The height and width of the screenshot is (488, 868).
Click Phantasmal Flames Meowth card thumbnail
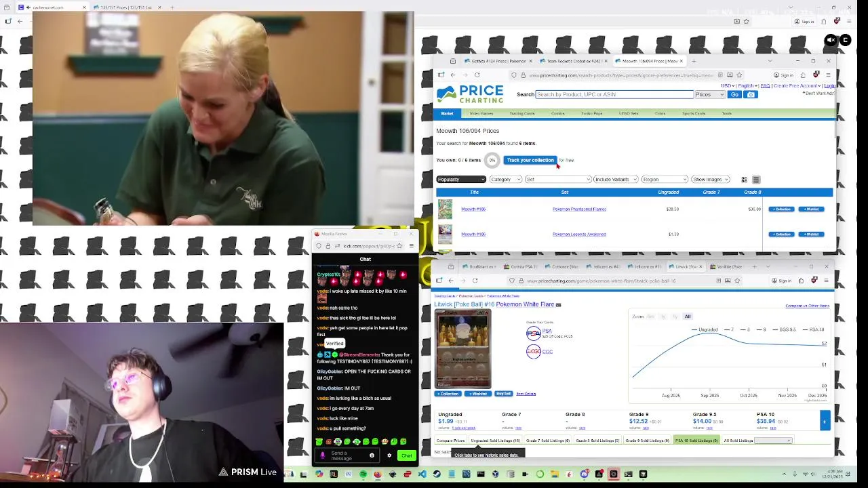click(x=445, y=209)
